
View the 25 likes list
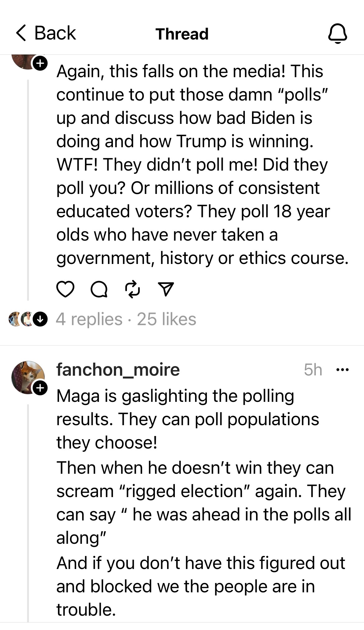167,319
